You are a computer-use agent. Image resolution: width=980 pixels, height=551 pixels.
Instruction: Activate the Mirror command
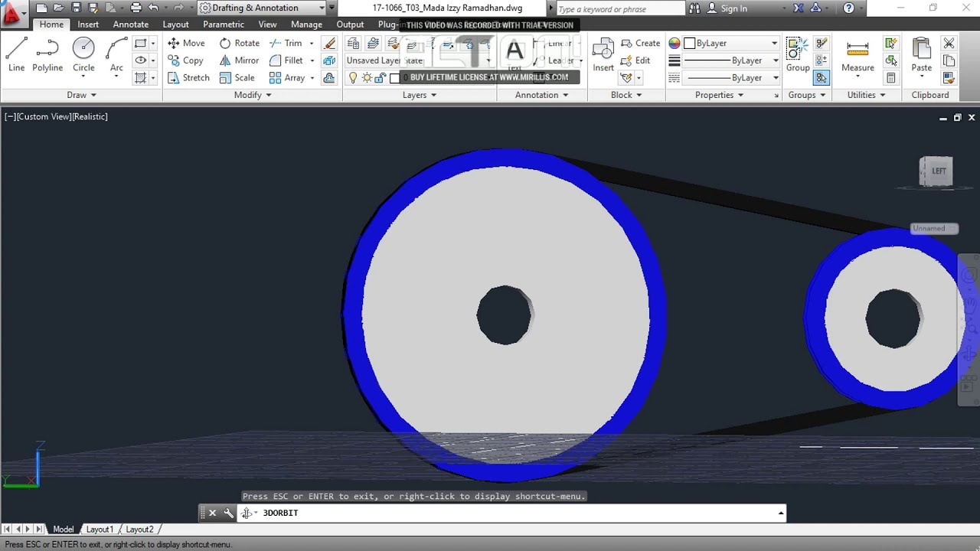coord(239,60)
